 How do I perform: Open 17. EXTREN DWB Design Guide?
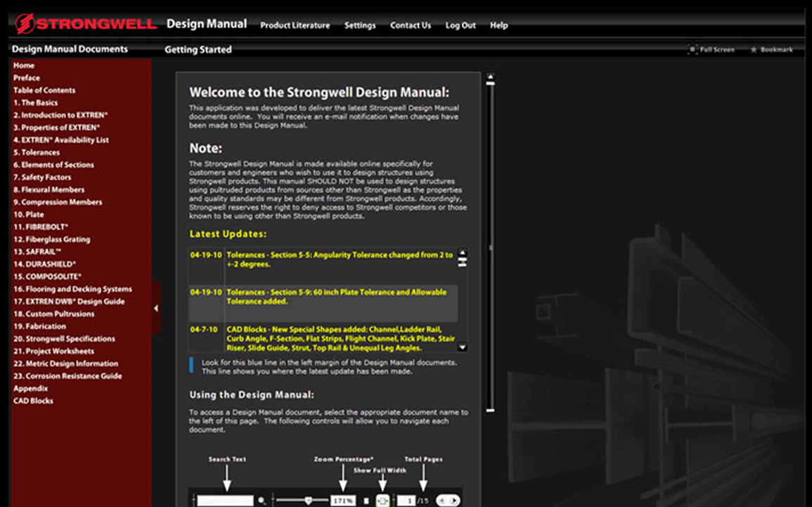(69, 302)
